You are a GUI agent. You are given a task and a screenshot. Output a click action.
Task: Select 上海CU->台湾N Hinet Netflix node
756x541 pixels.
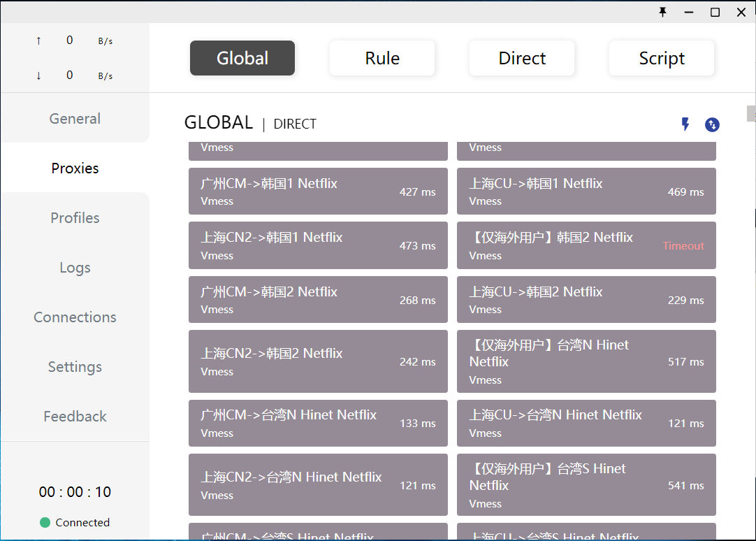click(586, 423)
